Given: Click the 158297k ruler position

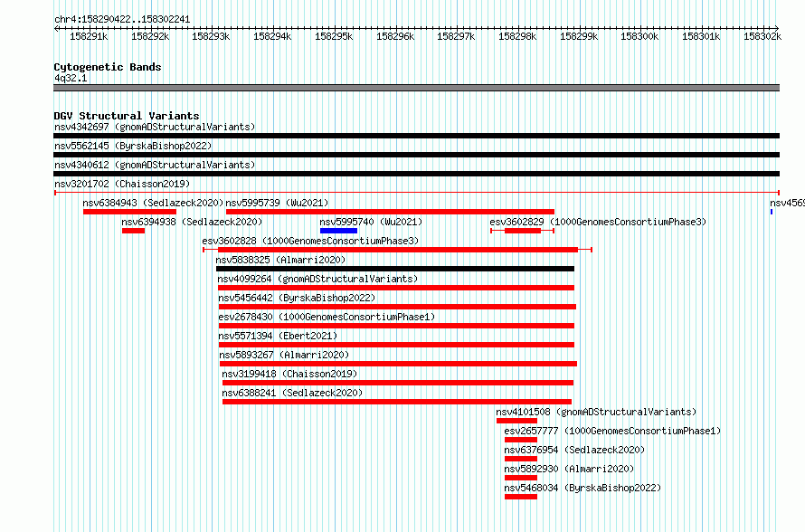Looking at the screenshot, I should coord(456,36).
